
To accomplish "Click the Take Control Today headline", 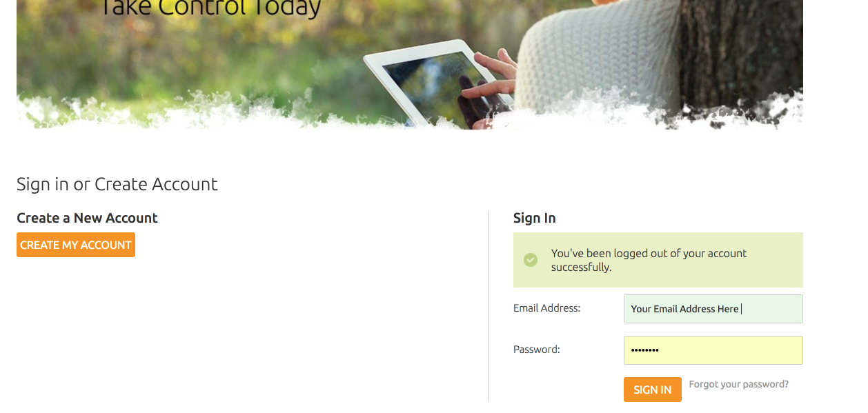I will pos(210,8).
